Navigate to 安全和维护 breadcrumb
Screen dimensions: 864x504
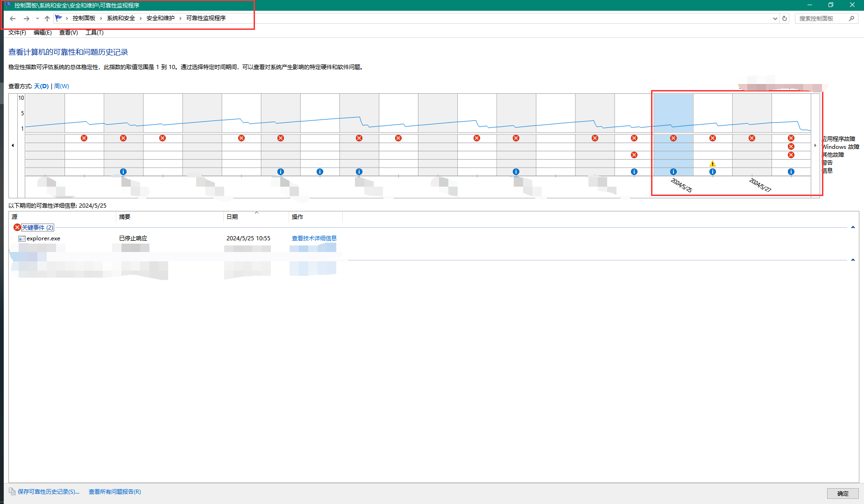tap(161, 18)
